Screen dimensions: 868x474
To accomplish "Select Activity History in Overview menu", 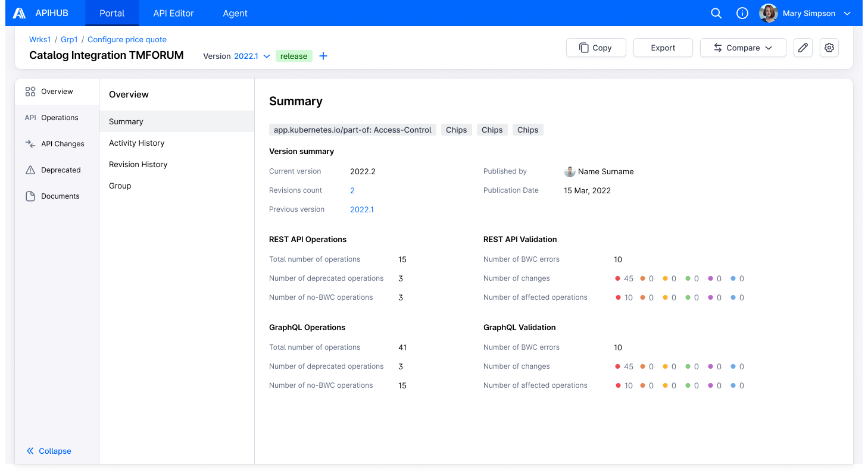I will coord(177,143).
